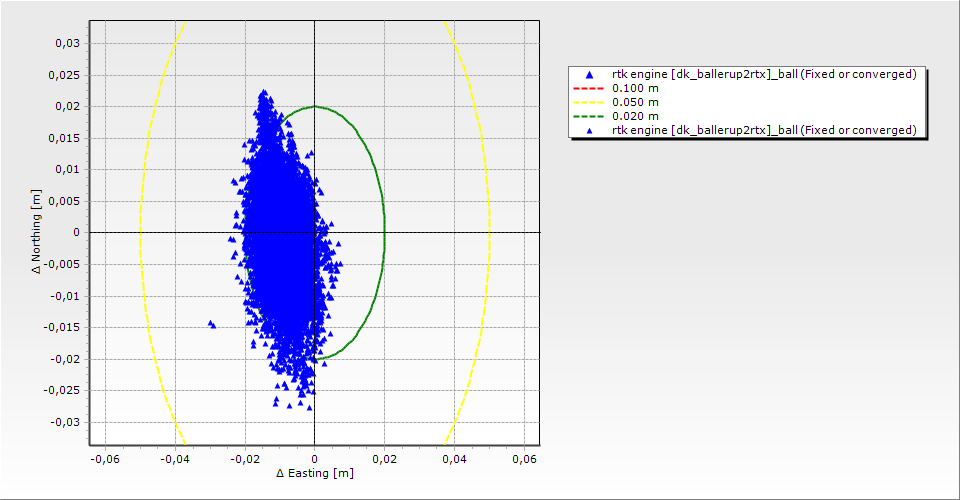Image resolution: width=960 pixels, height=500 pixels.
Task: Click the -0,03 northing tick label
Action: point(65,422)
